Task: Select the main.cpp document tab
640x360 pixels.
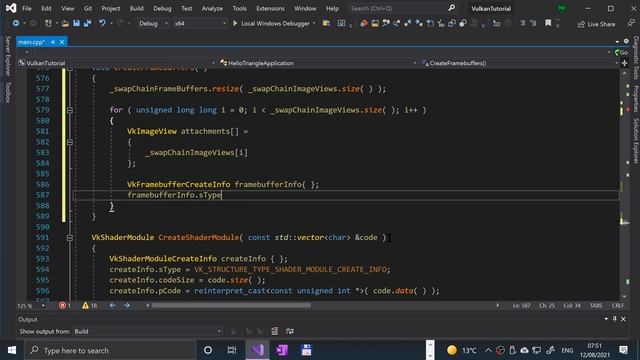Action: point(31,42)
